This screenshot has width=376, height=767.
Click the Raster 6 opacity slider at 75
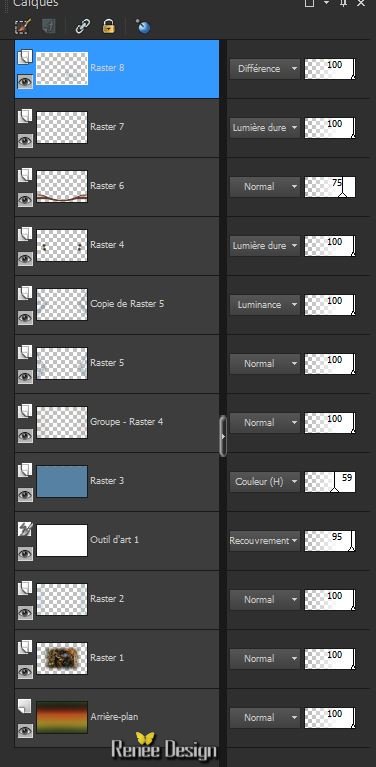pos(330,187)
